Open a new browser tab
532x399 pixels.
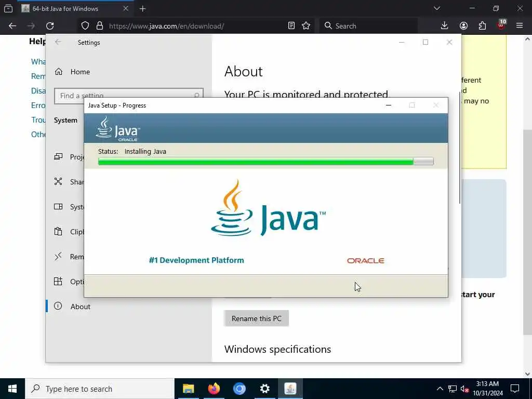pyautogui.click(x=142, y=9)
